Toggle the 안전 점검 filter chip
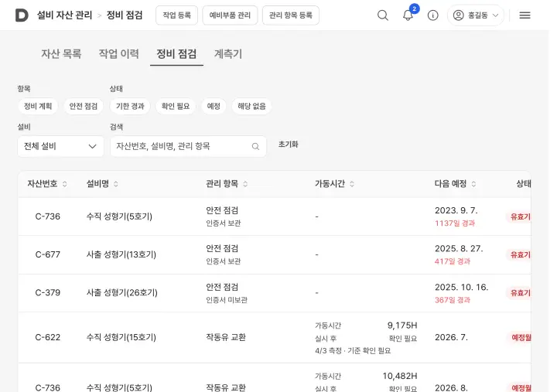 point(83,106)
